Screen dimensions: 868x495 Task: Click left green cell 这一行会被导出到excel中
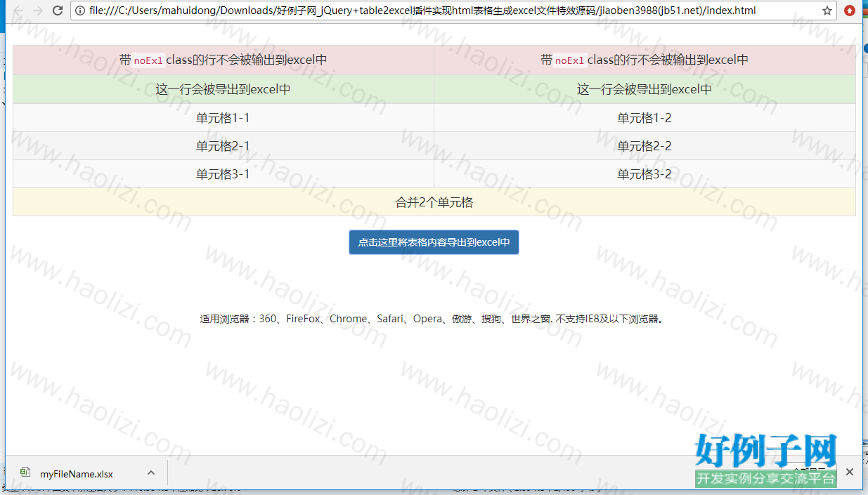tap(224, 89)
